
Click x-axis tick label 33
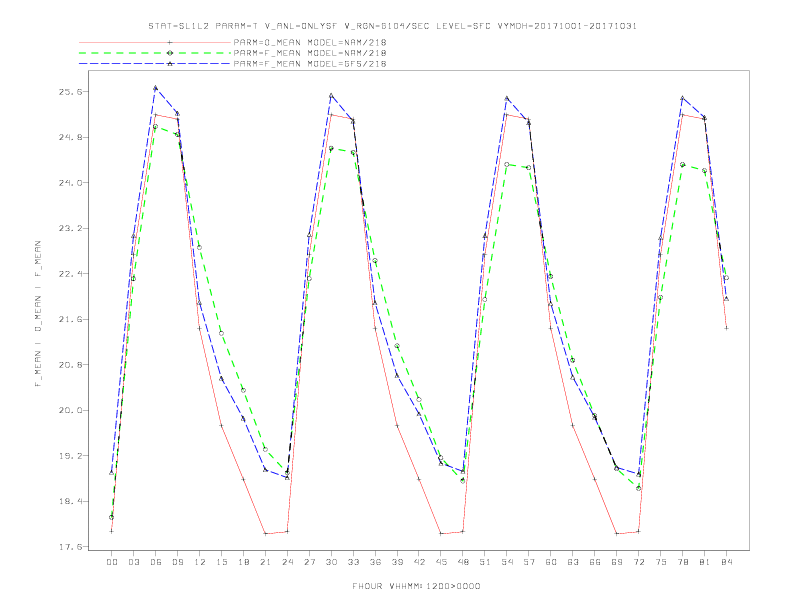click(x=353, y=562)
